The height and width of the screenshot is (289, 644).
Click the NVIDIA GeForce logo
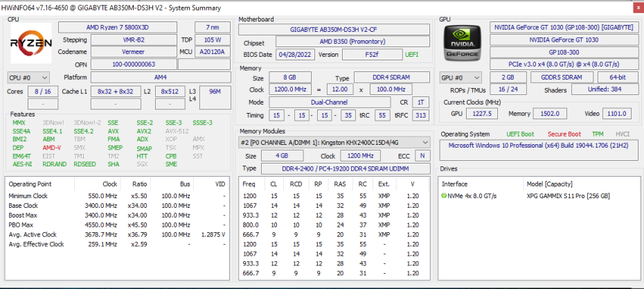462,43
